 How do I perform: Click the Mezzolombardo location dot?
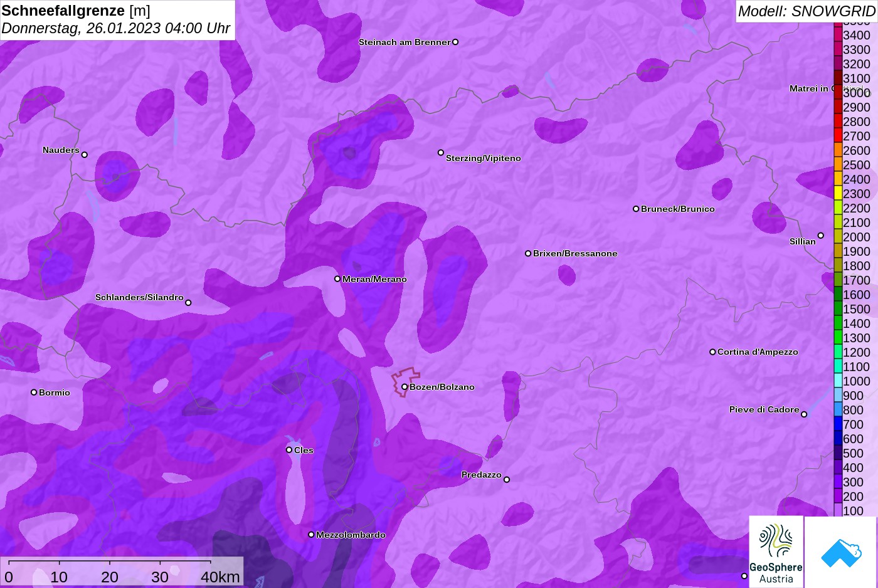pos(311,535)
